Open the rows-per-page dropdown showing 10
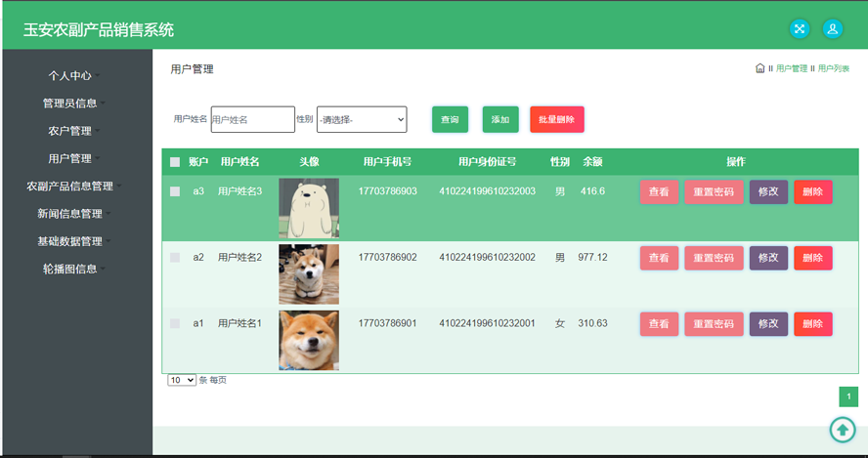The height and width of the screenshot is (458, 868). point(182,380)
